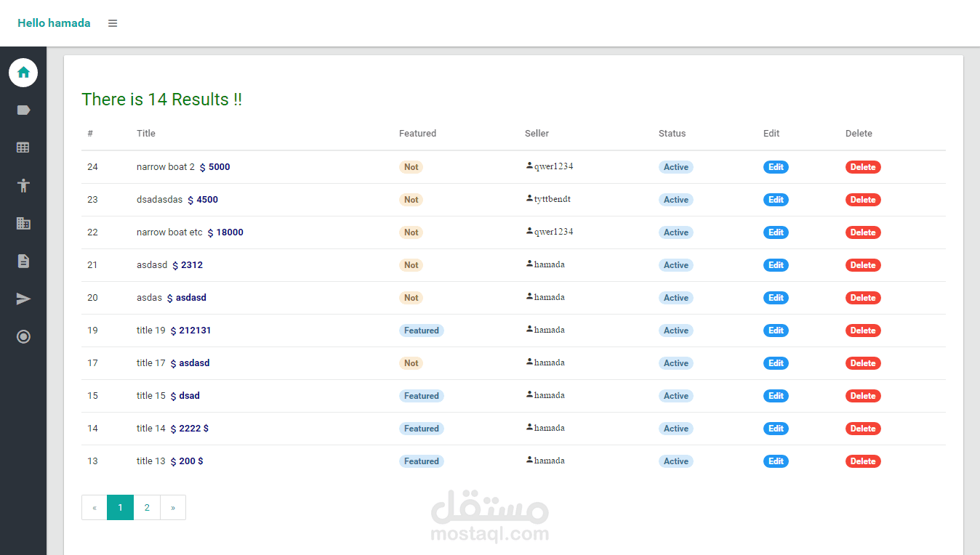Edit the narrow boat etc listing
Image resolution: width=980 pixels, height=555 pixels.
click(776, 232)
